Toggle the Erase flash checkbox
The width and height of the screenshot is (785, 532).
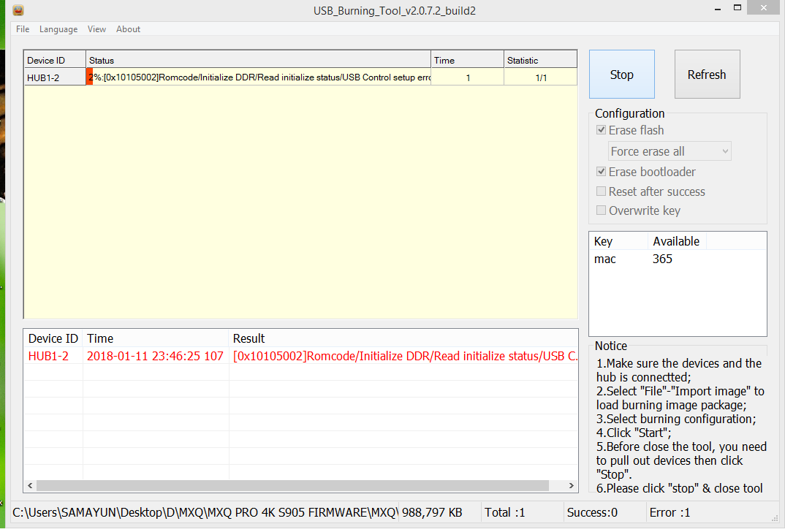[602, 130]
